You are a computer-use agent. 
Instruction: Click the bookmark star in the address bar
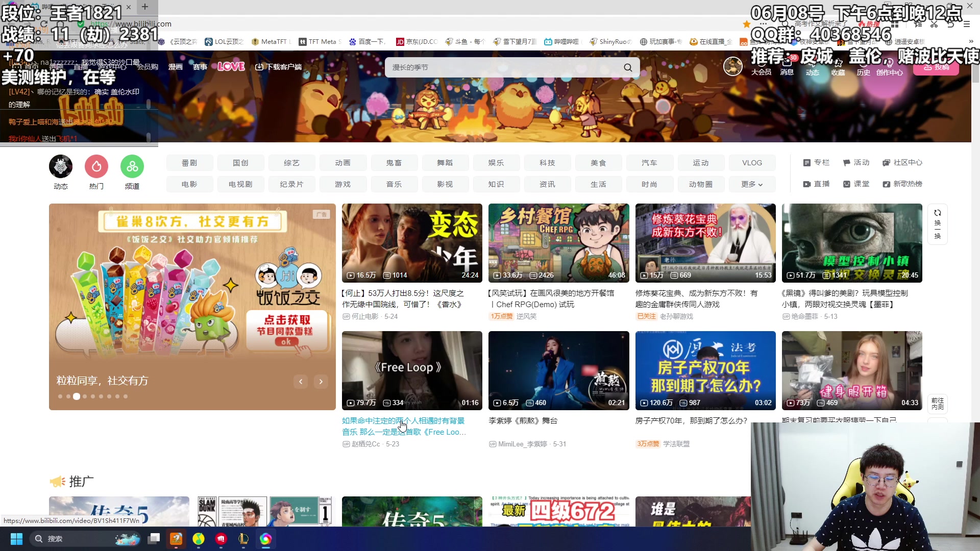[747, 24]
